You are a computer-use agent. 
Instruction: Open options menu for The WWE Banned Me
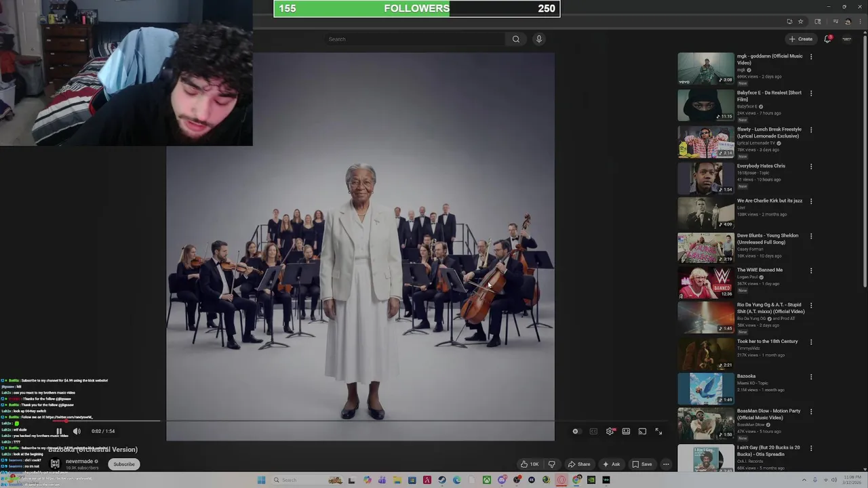[x=811, y=271]
